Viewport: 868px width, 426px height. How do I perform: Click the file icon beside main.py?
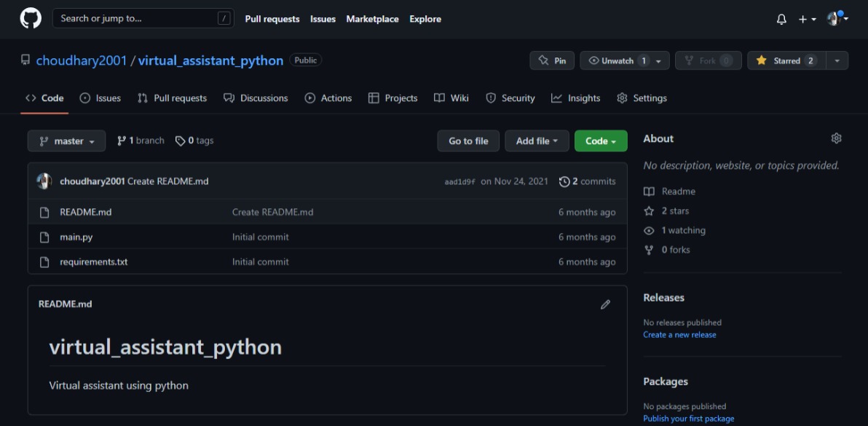click(x=45, y=237)
